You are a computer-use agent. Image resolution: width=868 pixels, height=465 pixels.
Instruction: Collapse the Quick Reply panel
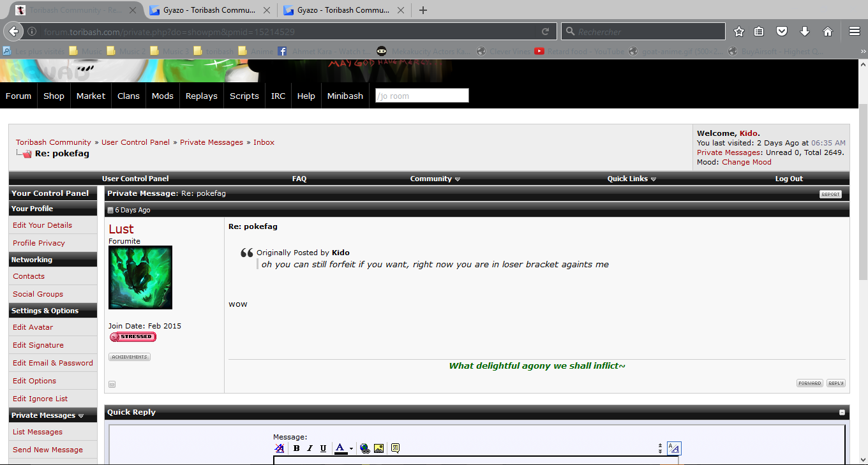(x=842, y=413)
